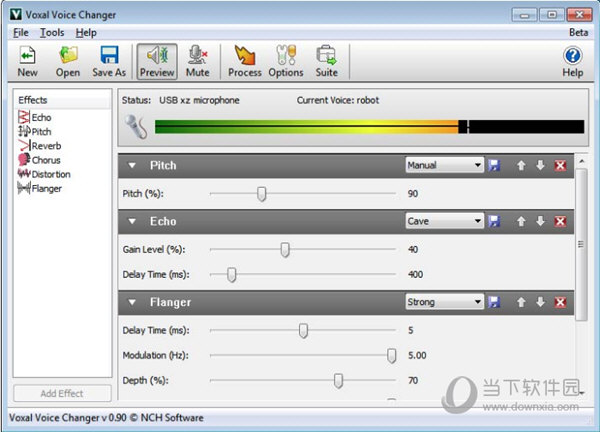600x432 pixels.
Task: Toggle the Mute microphone button
Action: [x=197, y=60]
